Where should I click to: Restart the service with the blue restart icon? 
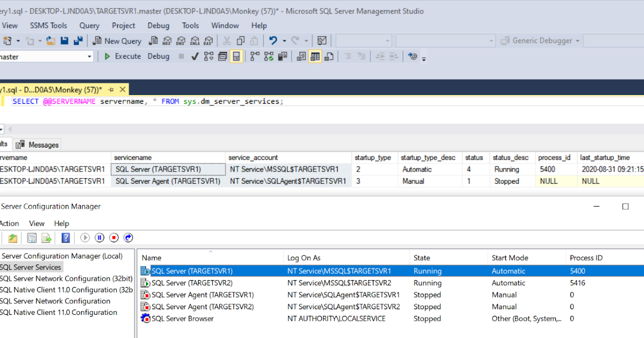(x=128, y=238)
